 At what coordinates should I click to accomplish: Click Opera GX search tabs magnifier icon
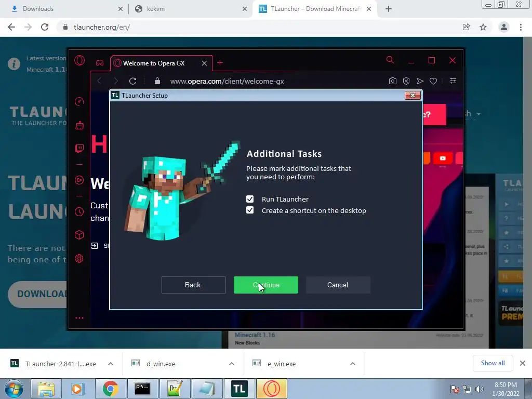[390, 60]
